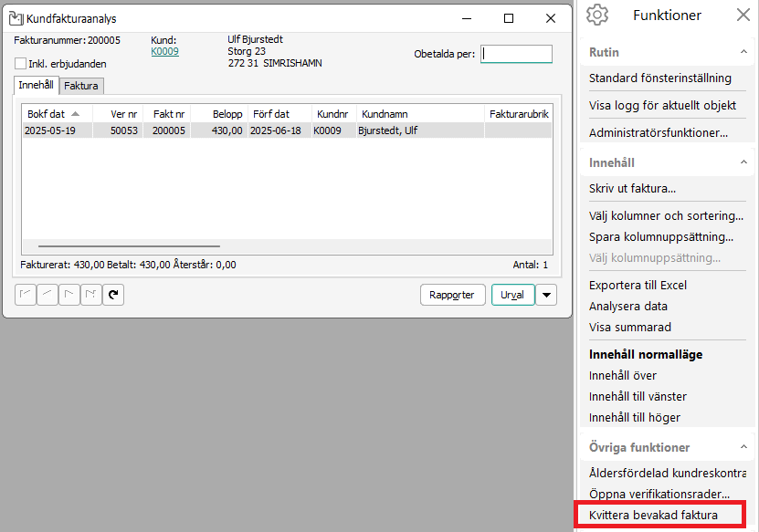Choose Visa summarad
Screen dimensions: 759x532
(629, 327)
